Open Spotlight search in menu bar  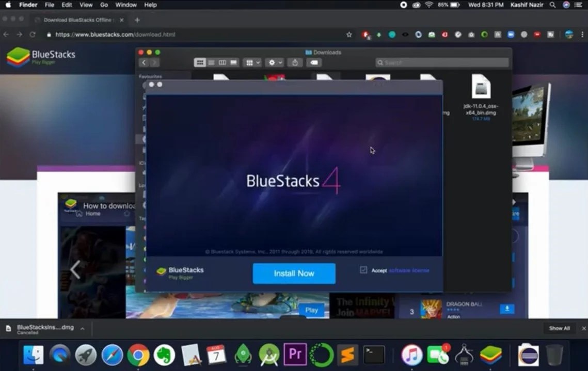pos(552,5)
